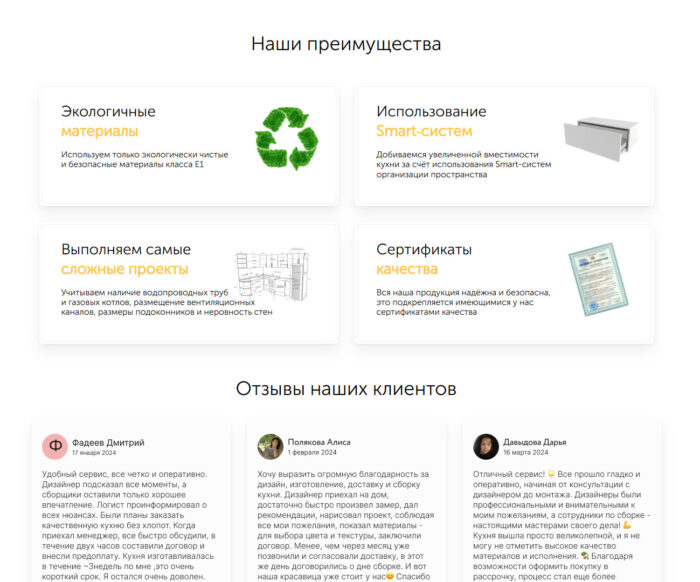Click the "Выполняем самые сложные проекты" title

(125, 259)
